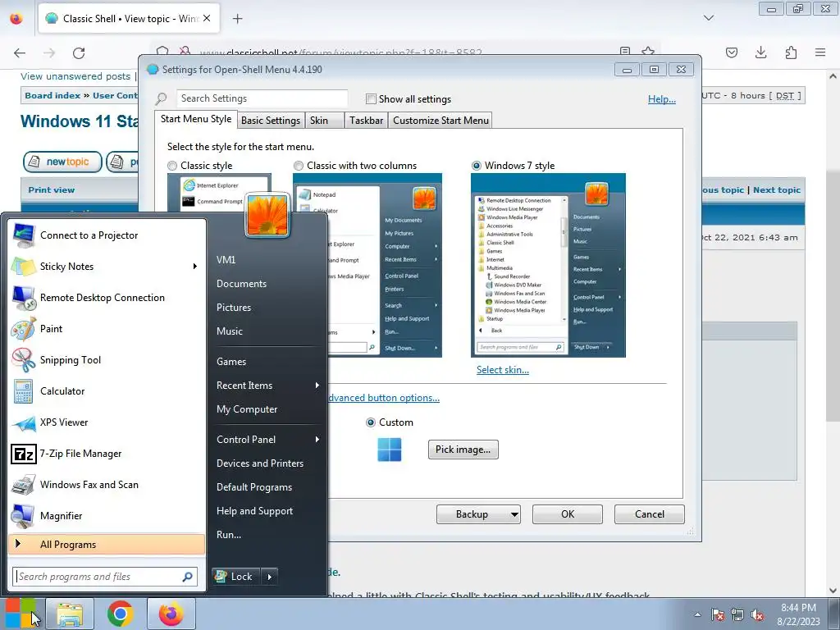The image size is (840, 630).
Task: Open the Help link in settings
Action: (x=662, y=99)
